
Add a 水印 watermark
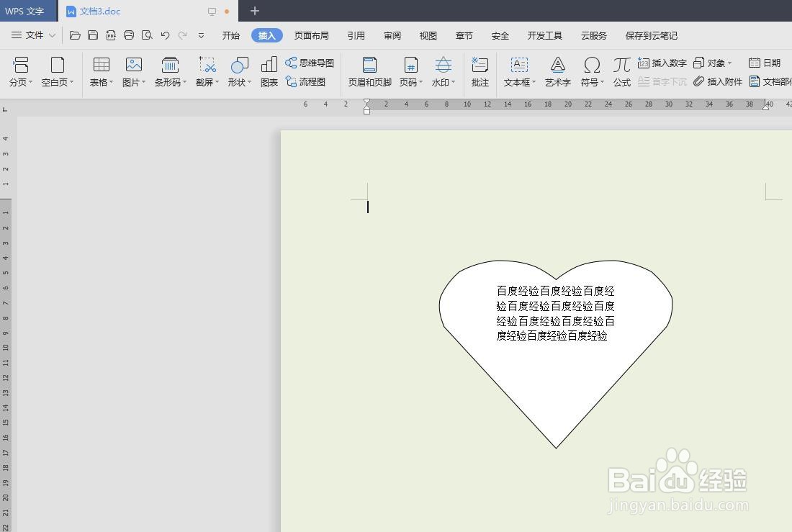point(443,71)
